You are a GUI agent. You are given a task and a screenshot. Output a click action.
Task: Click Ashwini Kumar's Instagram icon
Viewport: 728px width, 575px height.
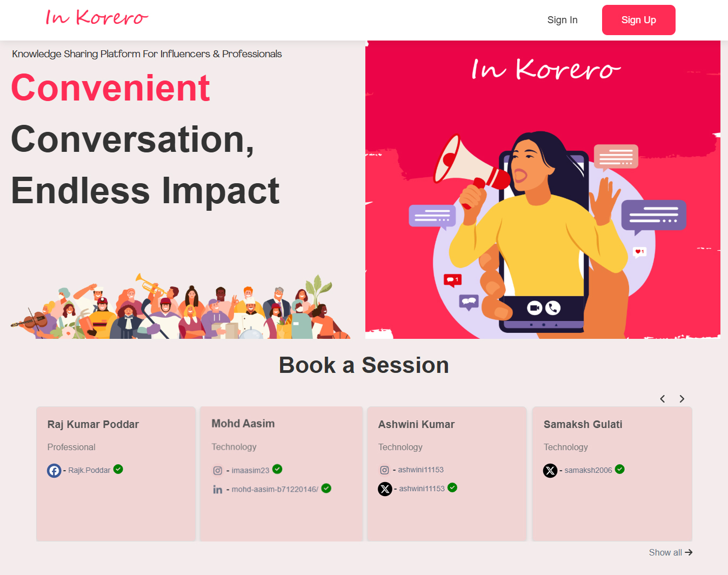point(384,470)
